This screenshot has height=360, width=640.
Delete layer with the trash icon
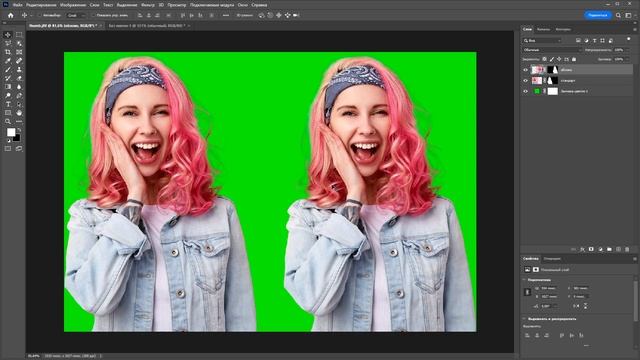pos(627,249)
